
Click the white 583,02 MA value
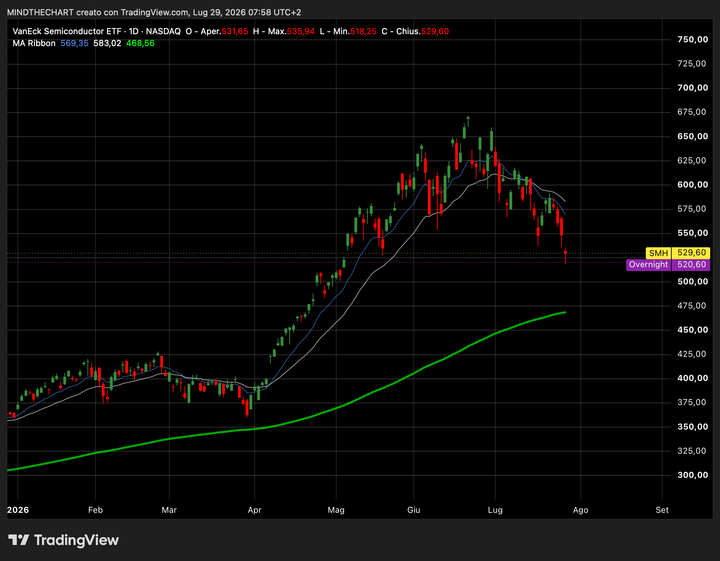click(107, 43)
